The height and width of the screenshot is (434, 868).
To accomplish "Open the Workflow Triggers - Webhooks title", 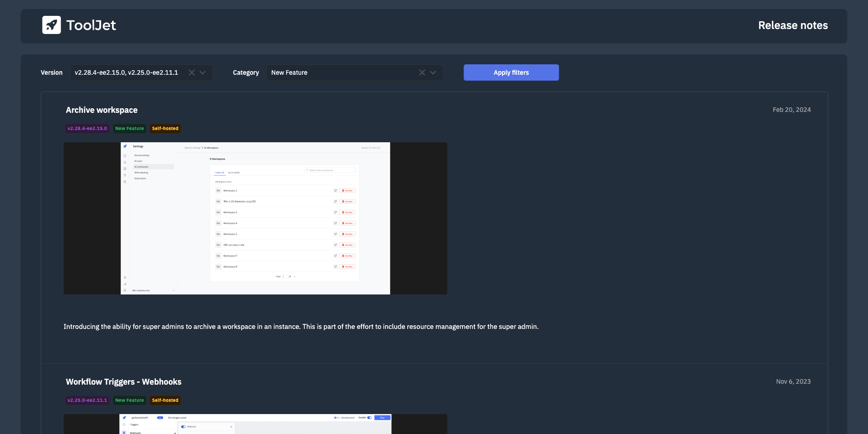I will [123, 382].
